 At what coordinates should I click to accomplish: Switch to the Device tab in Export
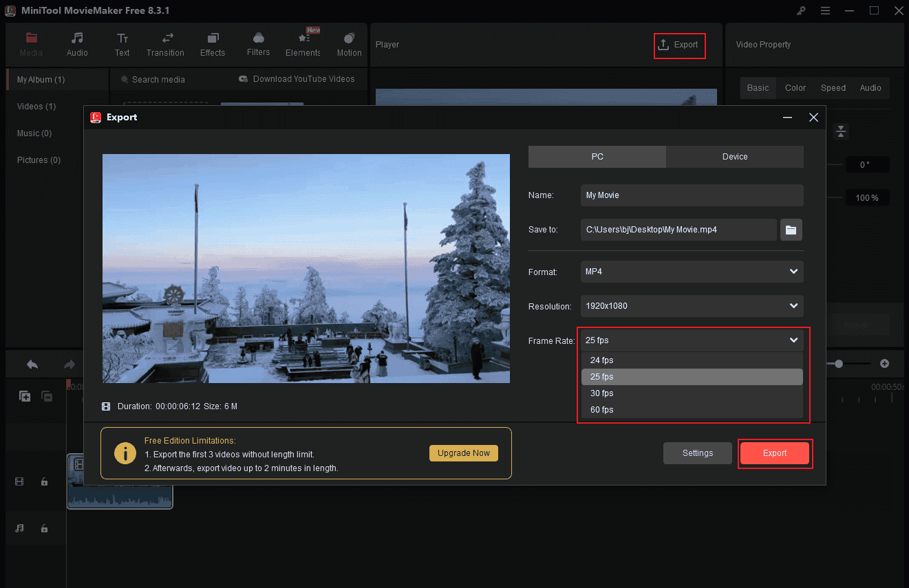tap(734, 156)
